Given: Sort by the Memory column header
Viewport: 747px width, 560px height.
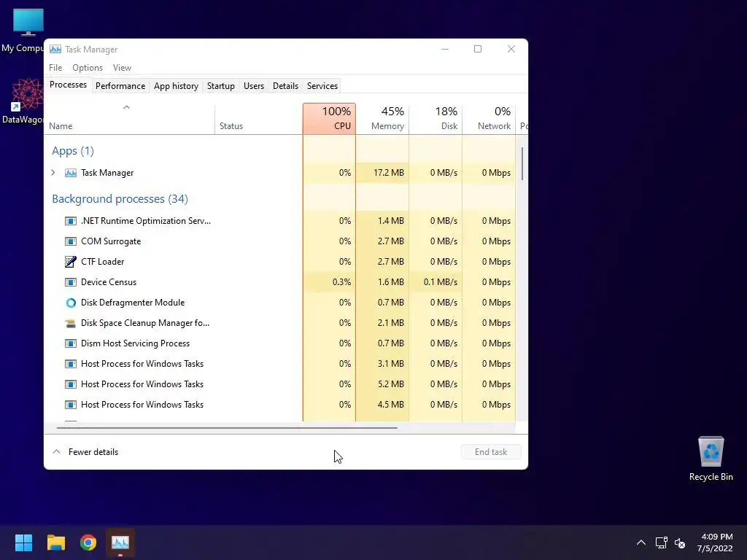Looking at the screenshot, I should (x=382, y=119).
